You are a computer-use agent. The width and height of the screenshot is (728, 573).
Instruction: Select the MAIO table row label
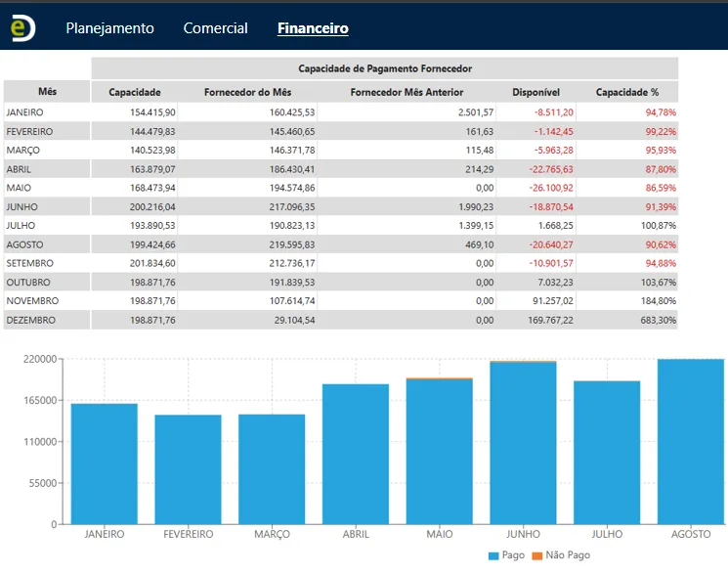(x=19, y=188)
